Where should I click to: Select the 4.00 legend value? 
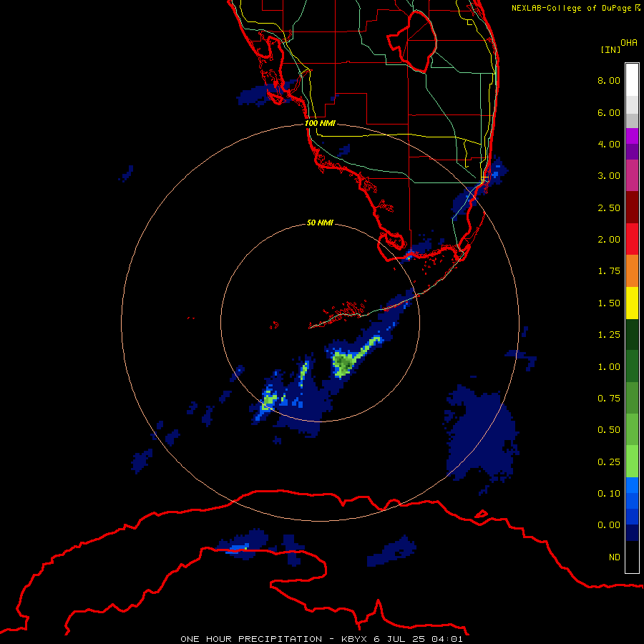[x=609, y=144]
